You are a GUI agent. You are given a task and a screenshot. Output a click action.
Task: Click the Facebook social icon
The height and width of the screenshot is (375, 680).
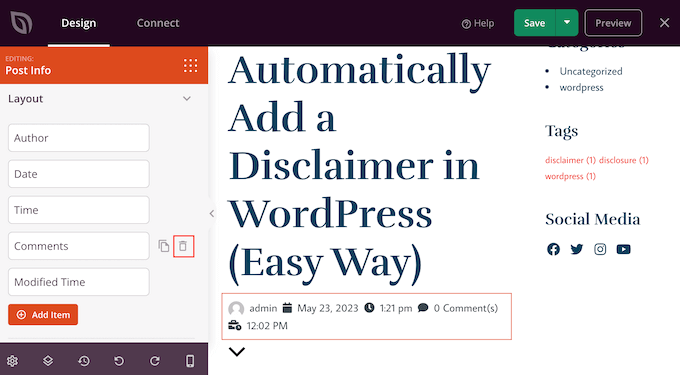553,249
